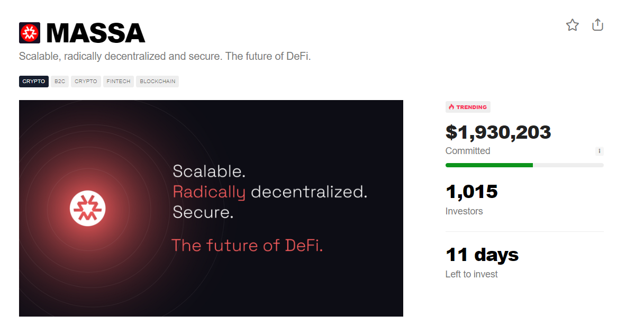Viewport: 644px width, 324px height.
Task: Open the dark MASSA banner image
Action: [x=211, y=209]
